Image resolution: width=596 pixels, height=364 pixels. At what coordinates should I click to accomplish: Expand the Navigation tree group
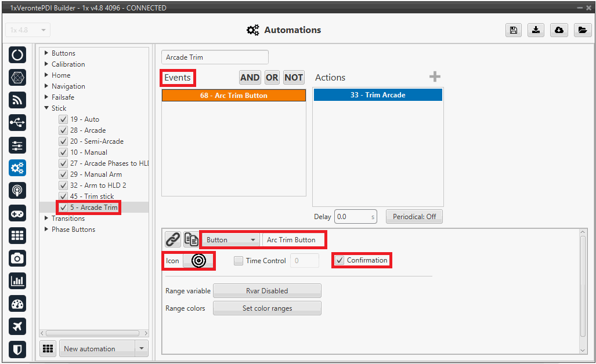[x=46, y=86]
